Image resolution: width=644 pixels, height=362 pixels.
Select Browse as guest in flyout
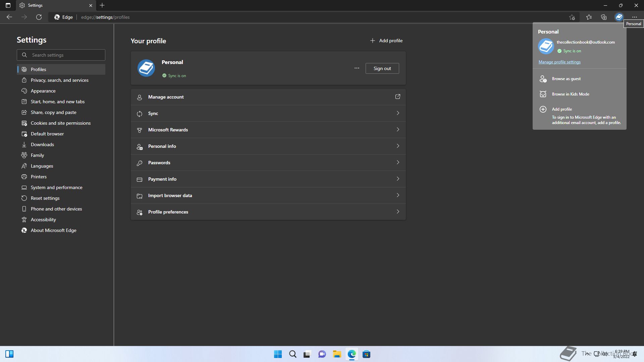click(579, 79)
